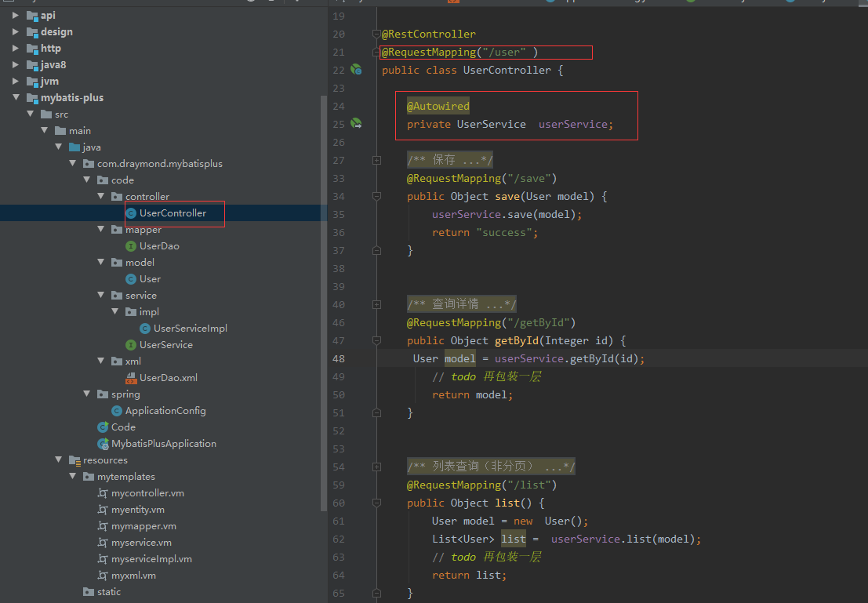This screenshot has height=603, width=868.
Task: Open myservice.vm template file
Action: [141, 543]
